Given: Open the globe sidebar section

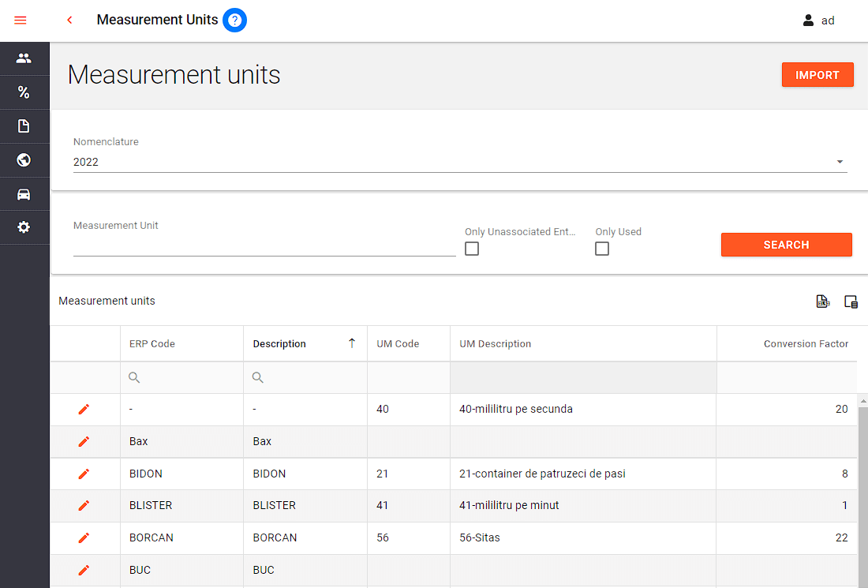Looking at the screenshot, I should point(24,160).
